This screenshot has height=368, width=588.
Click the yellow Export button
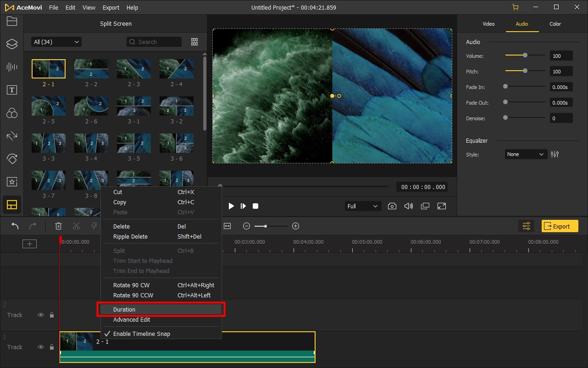(560, 226)
